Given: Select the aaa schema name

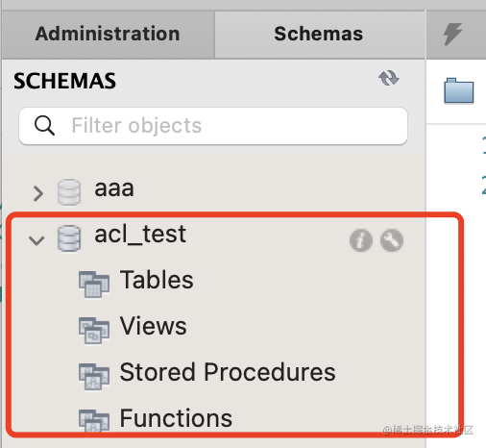Looking at the screenshot, I should (x=114, y=188).
